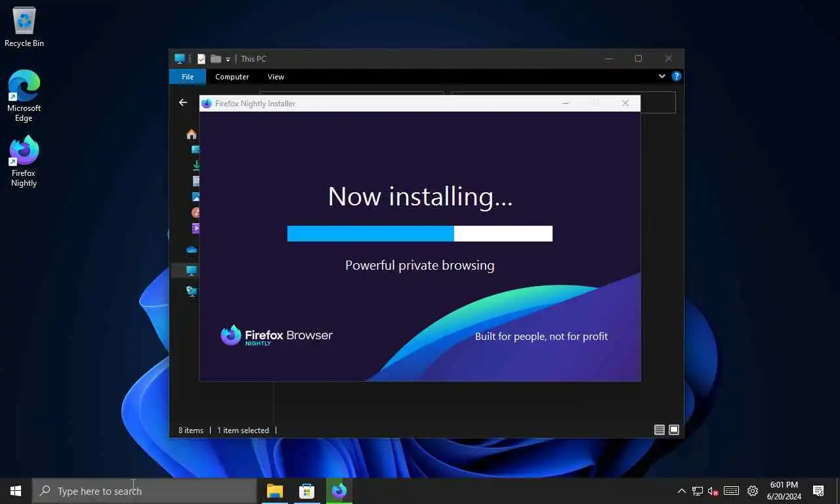840x504 pixels.
Task: Click 'Now installing...' heading
Action: point(420,196)
